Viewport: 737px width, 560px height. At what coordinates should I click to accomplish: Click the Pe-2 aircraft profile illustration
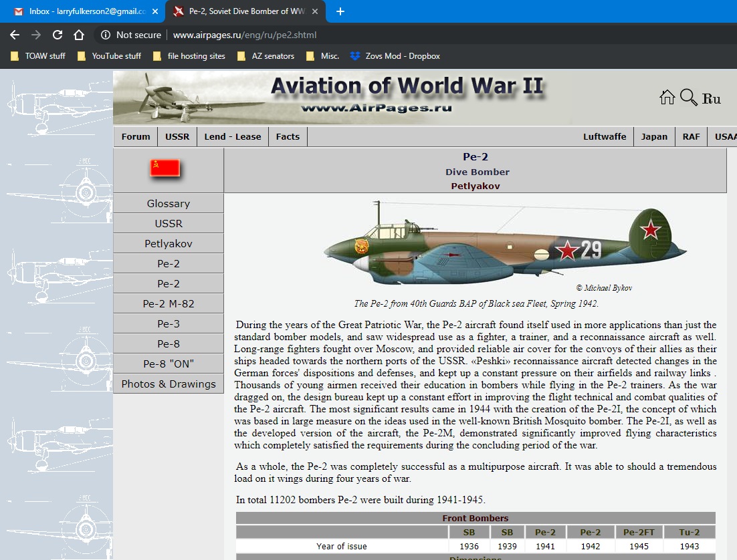point(506,243)
